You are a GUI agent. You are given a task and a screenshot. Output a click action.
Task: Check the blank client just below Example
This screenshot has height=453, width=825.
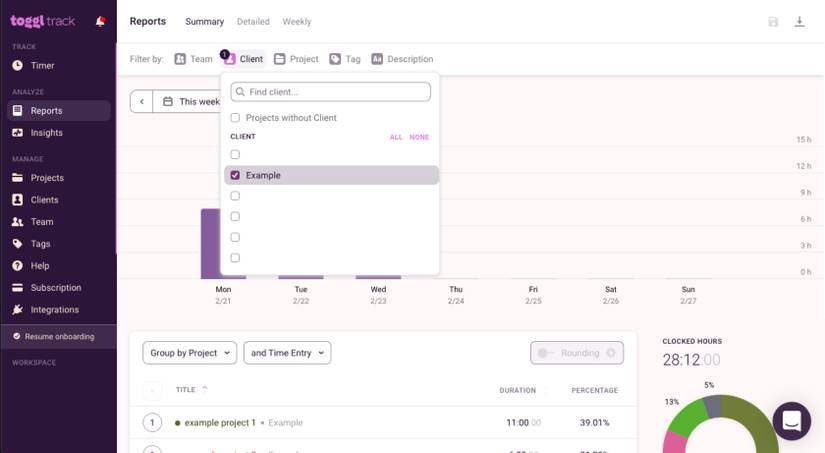[x=235, y=196]
